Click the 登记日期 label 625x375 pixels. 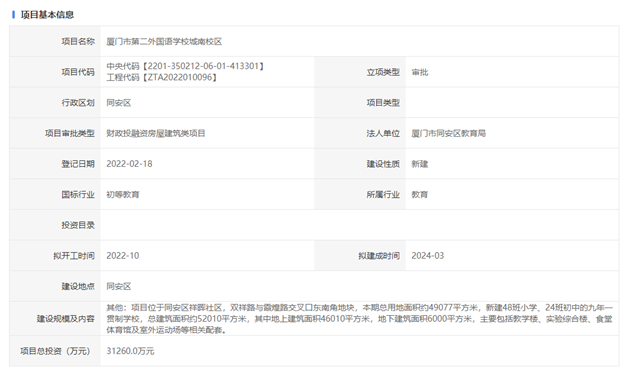[78, 164]
